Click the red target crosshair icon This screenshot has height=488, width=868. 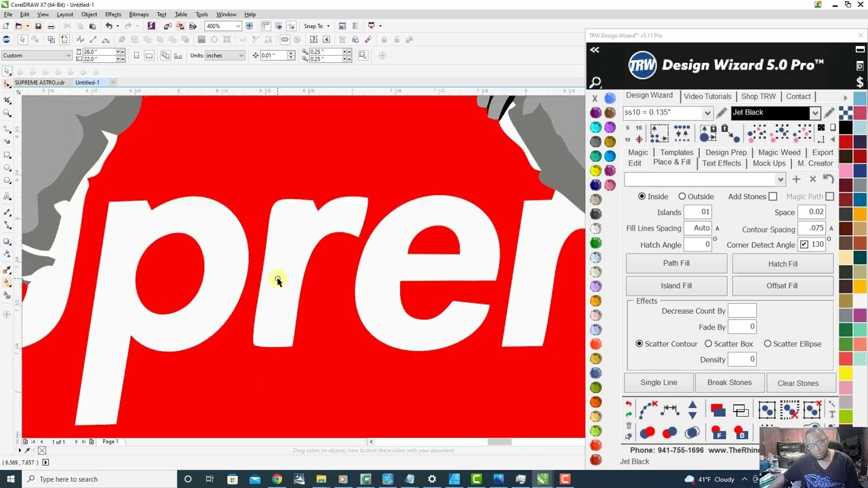[x=639, y=139]
